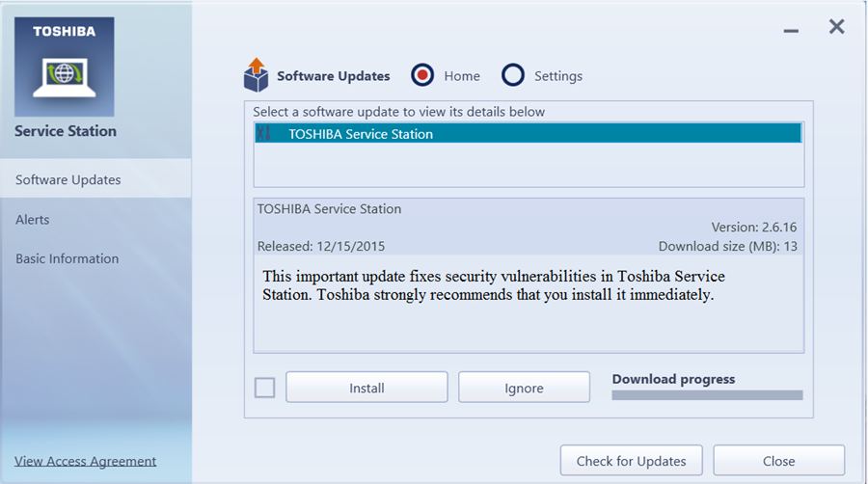Select the Home radio button

click(x=421, y=75)
